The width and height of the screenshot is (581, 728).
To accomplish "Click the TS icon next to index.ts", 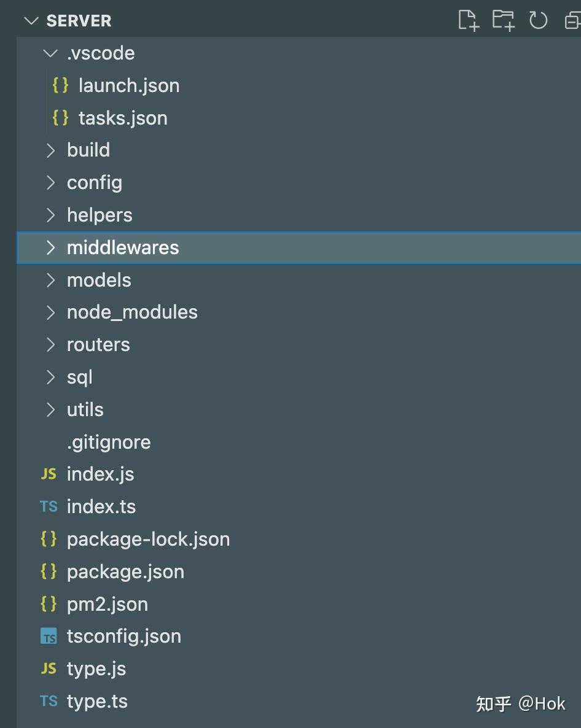I will point(49,507).
